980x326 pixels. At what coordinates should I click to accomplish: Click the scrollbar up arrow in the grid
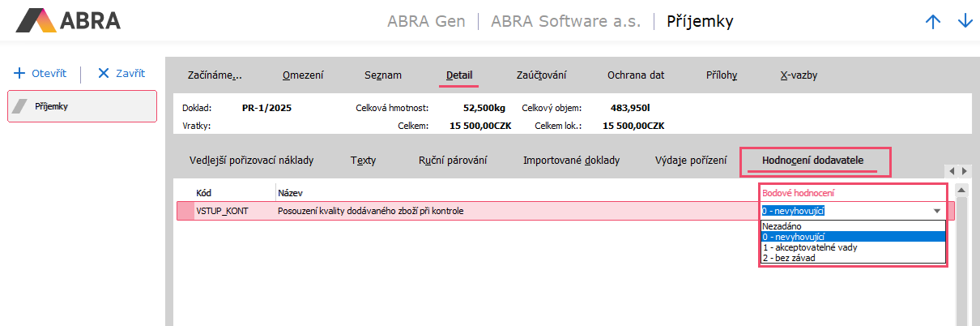tap(962, 191)
